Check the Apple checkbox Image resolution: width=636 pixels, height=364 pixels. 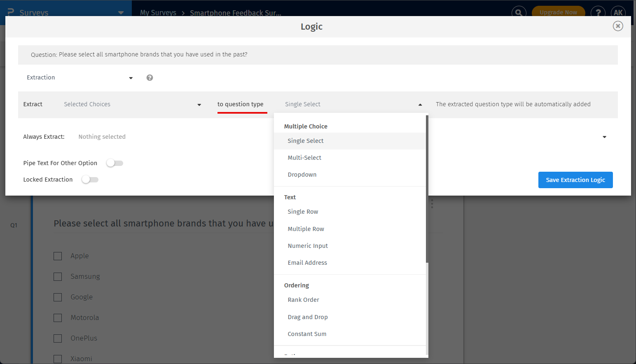(58, 256)
